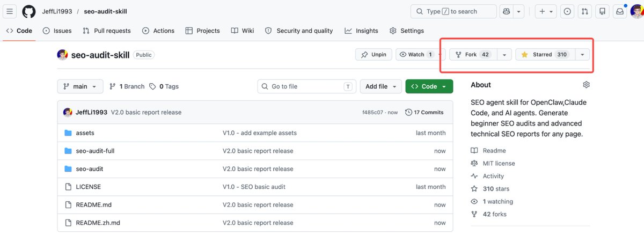Open the user profile avatar menu
Viewport: 644px width, 235px height.
tap(636, 11)
